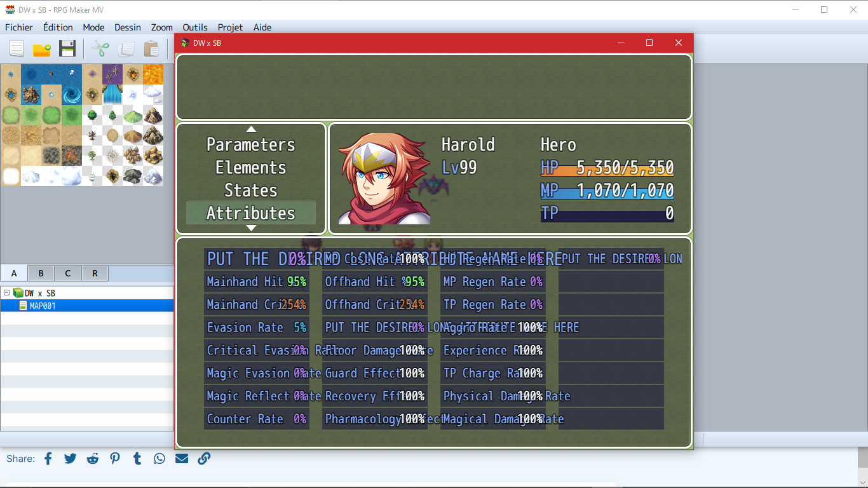Screen dimensions: 868x488
Task: Click the Physical Damage Rate entry
Action: [493, 396]
